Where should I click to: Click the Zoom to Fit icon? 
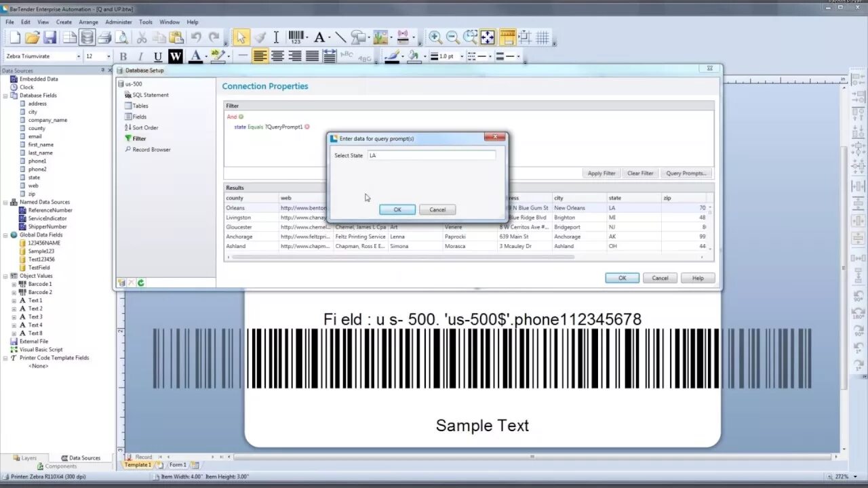[488, 38]
